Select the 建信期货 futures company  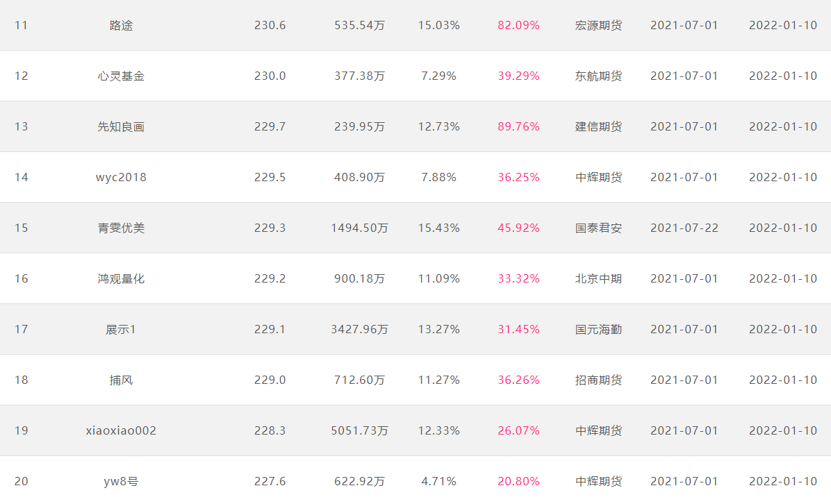coord(598,127)
